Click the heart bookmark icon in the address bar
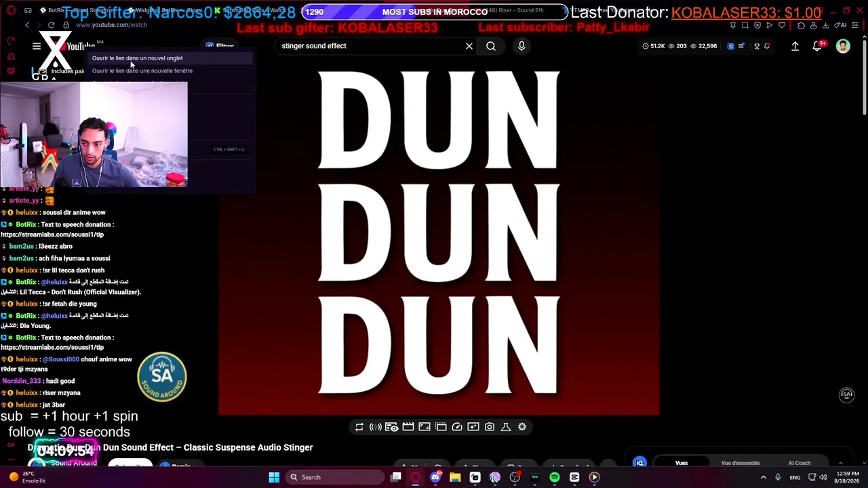Screen dimensions: 868x488 coord(782,25)
